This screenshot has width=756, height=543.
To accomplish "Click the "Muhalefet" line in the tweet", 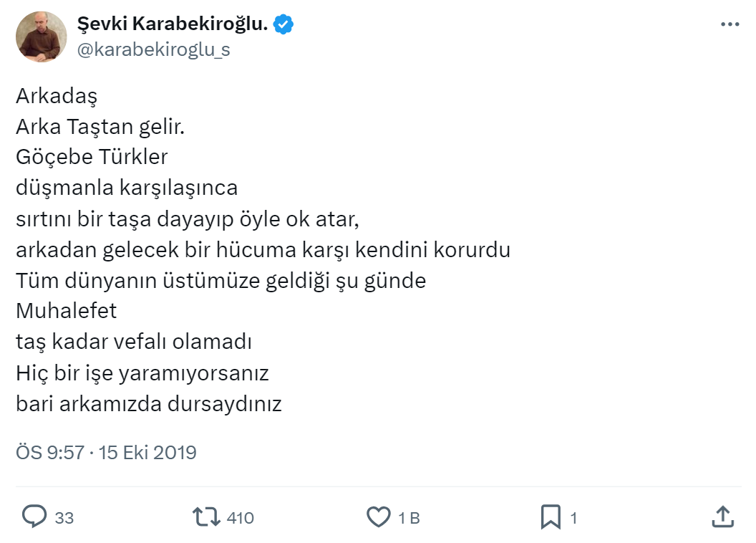I will click(66, 312).
